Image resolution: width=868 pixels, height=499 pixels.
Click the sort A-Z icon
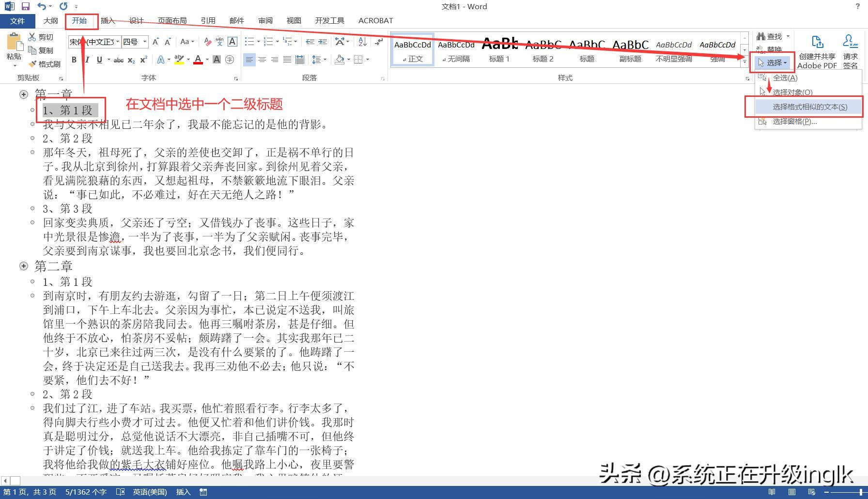tap(362, 42)
